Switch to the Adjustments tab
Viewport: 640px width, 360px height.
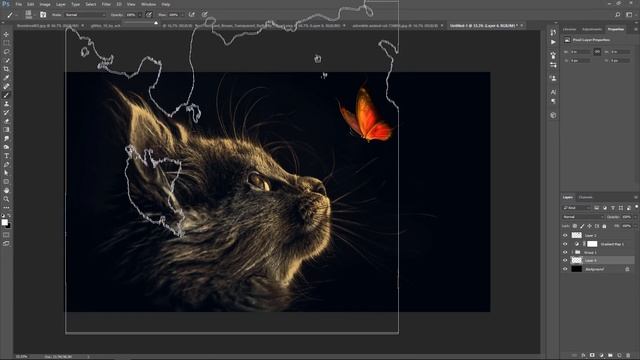coord(592,29)
